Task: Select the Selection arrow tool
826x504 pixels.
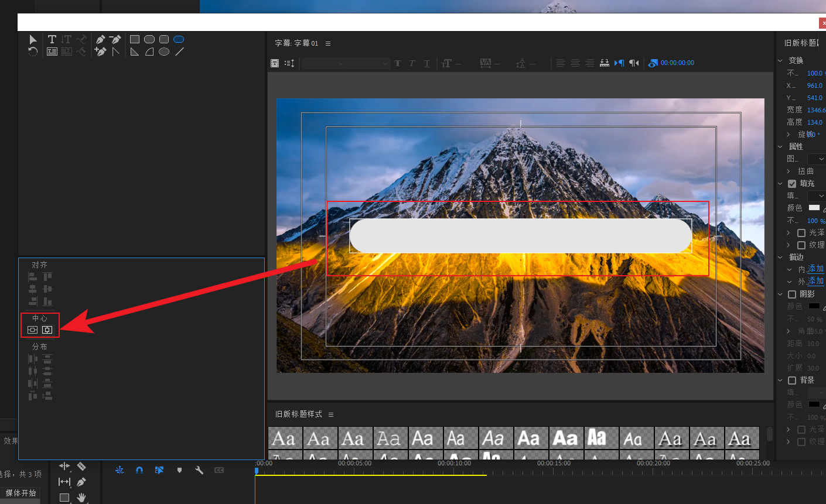Action: pos(33,40)
